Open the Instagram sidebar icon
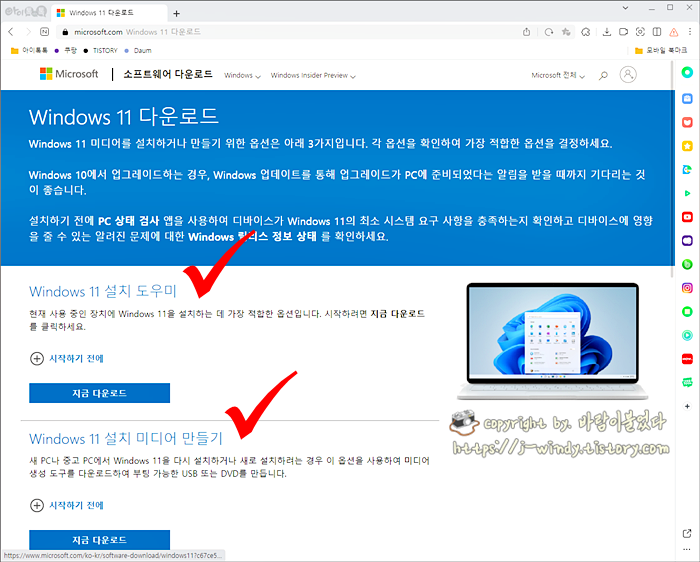 pos(687,288)
